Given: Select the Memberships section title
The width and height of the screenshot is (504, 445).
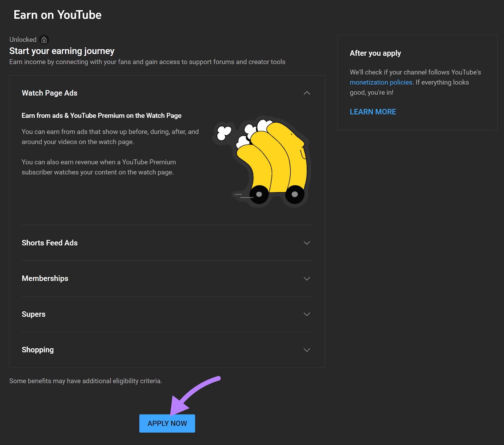Looking at the screenshot, I should 45,279.
